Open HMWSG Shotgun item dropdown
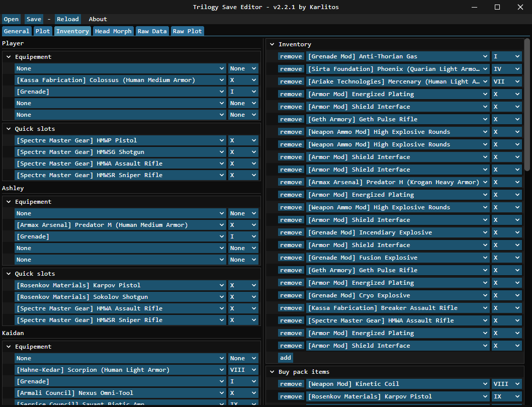 [120, 152]
